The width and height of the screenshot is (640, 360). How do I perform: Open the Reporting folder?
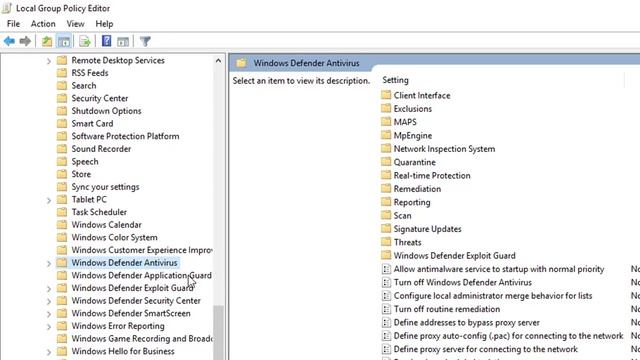411,202
